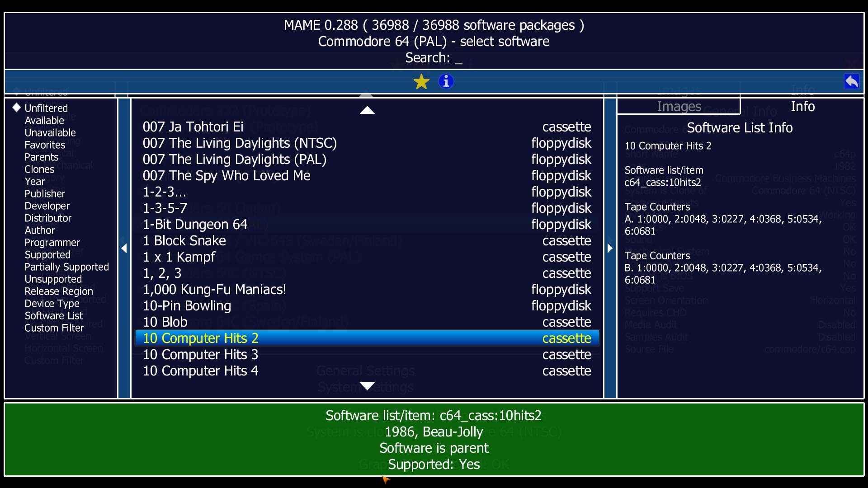
Task: Select '007 The Spy Who Loved Me'
Action: point(367,176)
